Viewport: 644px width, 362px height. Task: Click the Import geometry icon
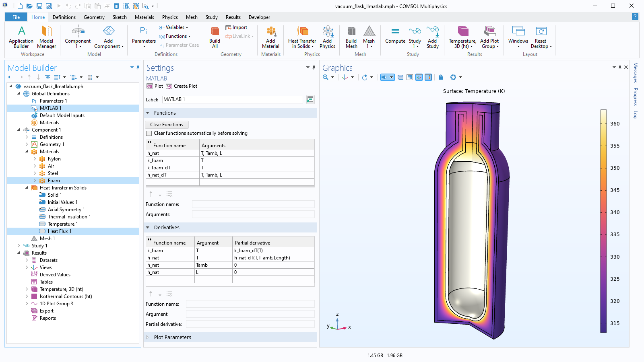pos(237,27)
